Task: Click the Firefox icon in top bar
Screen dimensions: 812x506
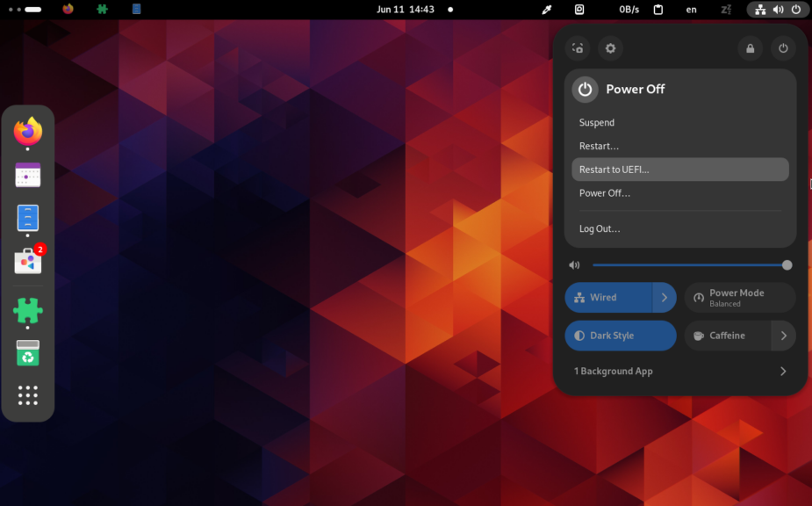Action: pos(68,10)
